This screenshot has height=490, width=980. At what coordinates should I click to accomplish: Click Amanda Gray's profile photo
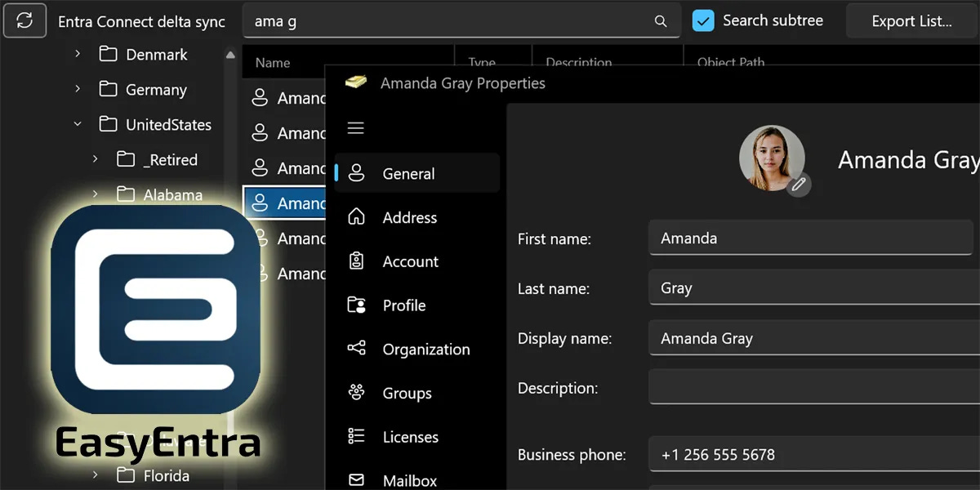[771, 158]
